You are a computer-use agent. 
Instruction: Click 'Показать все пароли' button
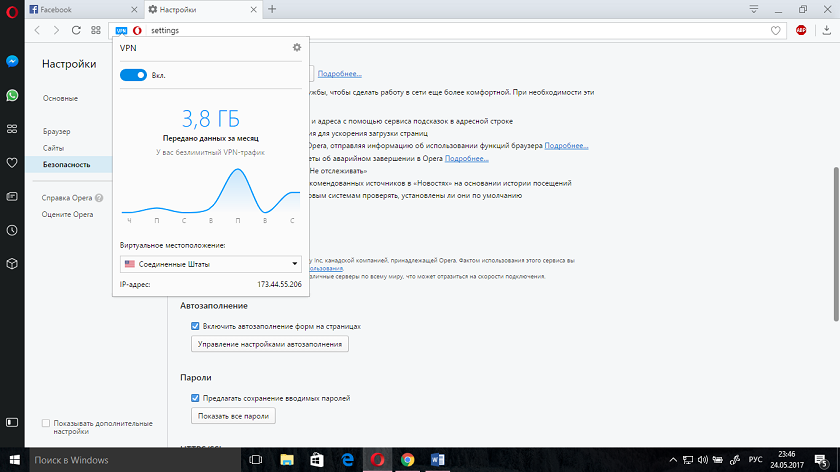[x=233, y=416]
